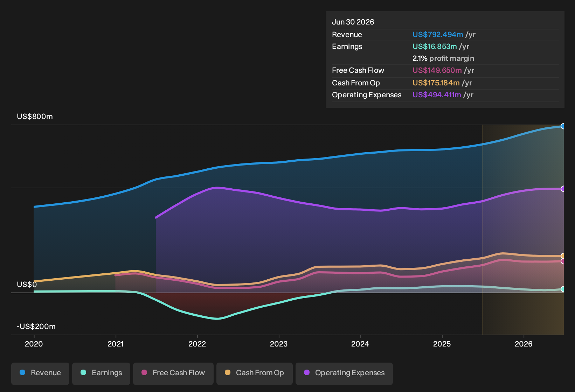Toggle the Earnings legend button
The image size is (575, 392).
click(101, 373)
